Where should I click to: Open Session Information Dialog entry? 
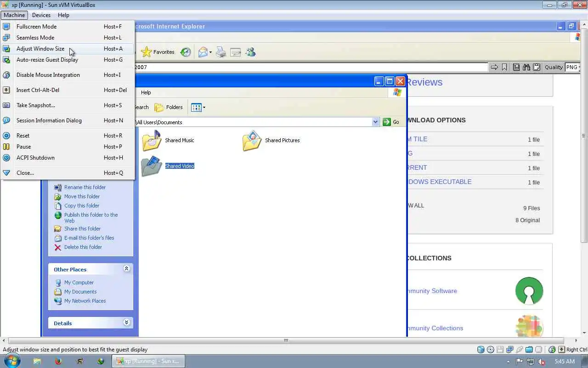(x=68, y=121)
